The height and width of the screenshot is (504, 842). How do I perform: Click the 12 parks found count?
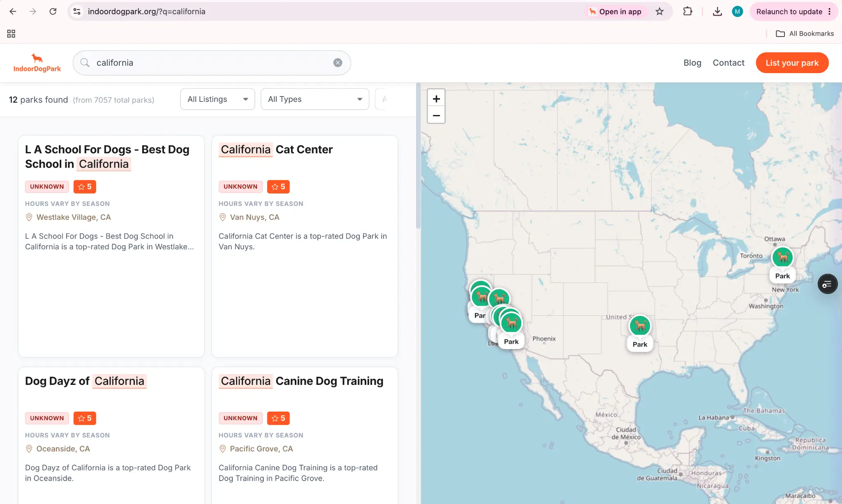point(38,100)
